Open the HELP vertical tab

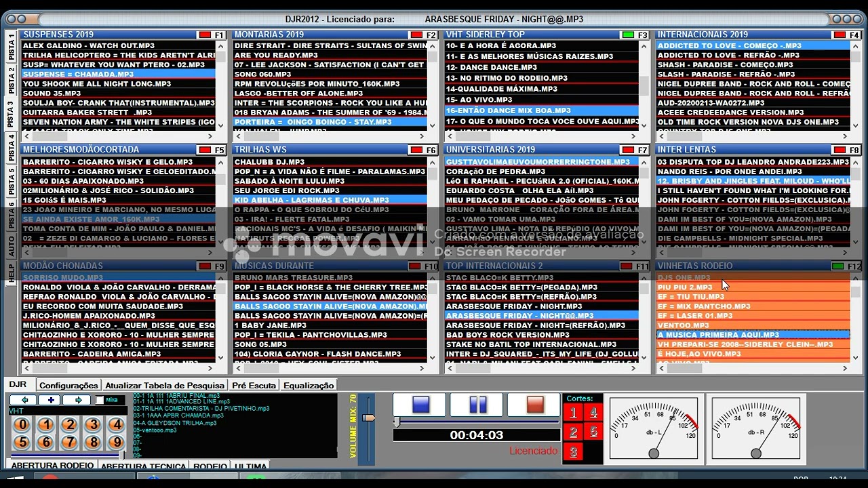(12, 272)
